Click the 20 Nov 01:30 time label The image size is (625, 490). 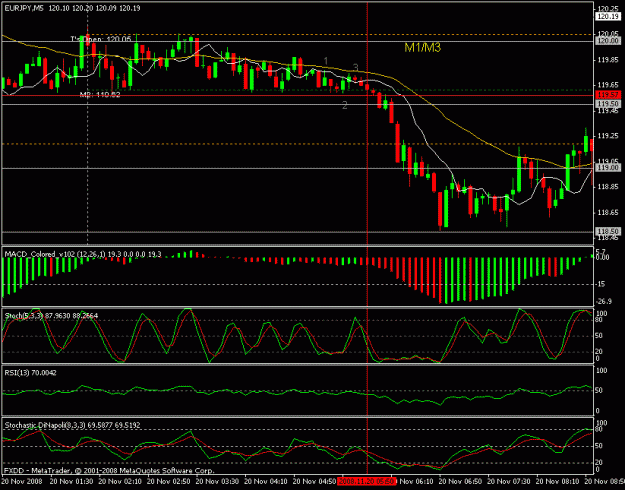tap(72, 481)
